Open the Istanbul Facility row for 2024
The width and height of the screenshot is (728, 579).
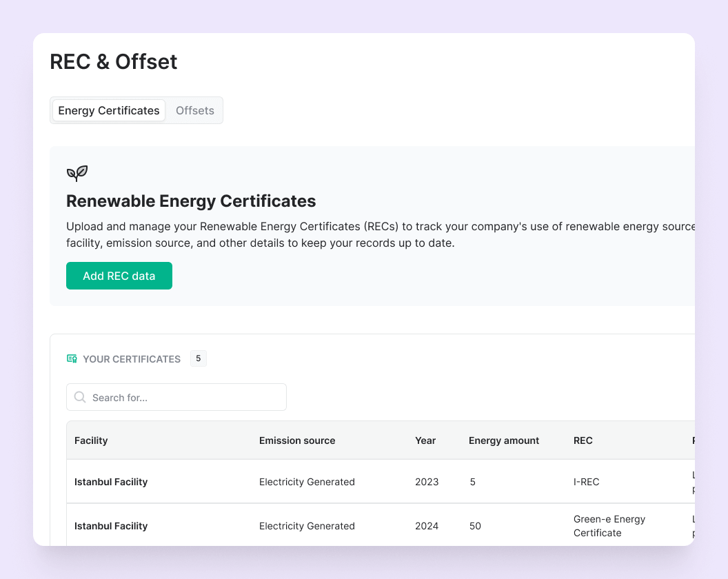coord(111,526)
